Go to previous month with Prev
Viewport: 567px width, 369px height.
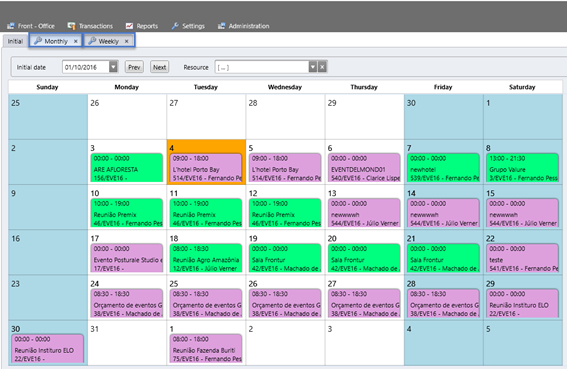(134, 67)
